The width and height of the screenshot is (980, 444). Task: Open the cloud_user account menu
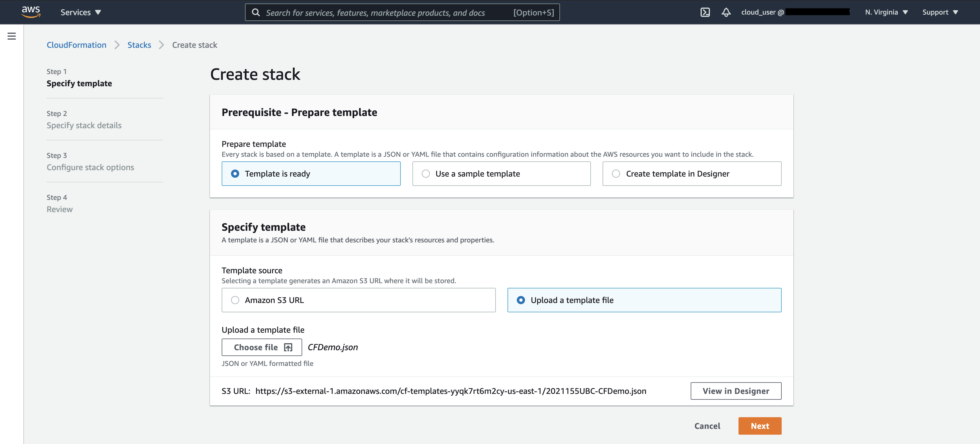(x=795, y=12)
